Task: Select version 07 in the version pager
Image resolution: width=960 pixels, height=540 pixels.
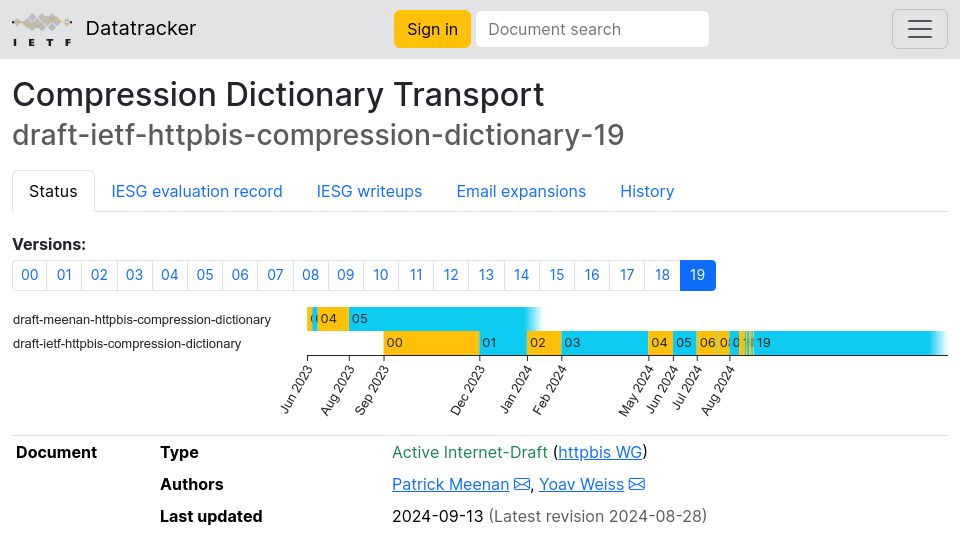Action: click(x=276, y=275)
